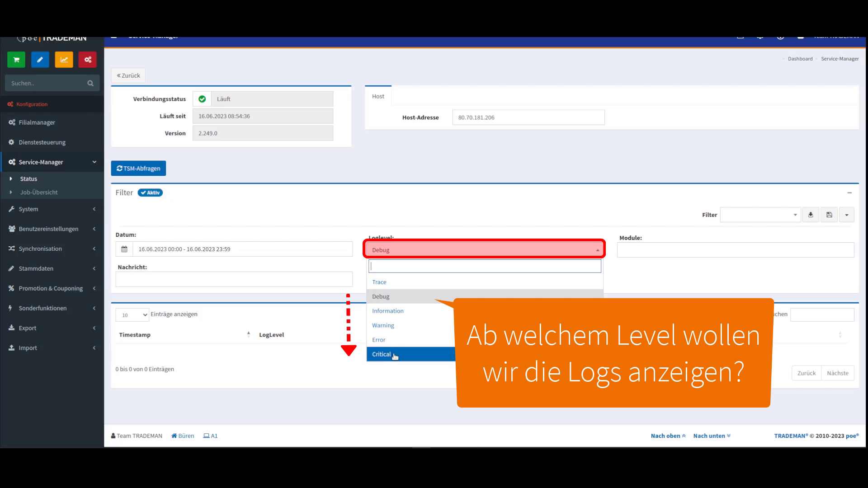868x488 pixels.
Task: Toggle the Filter Aktiv badge
Action: [x=150, y=192]
